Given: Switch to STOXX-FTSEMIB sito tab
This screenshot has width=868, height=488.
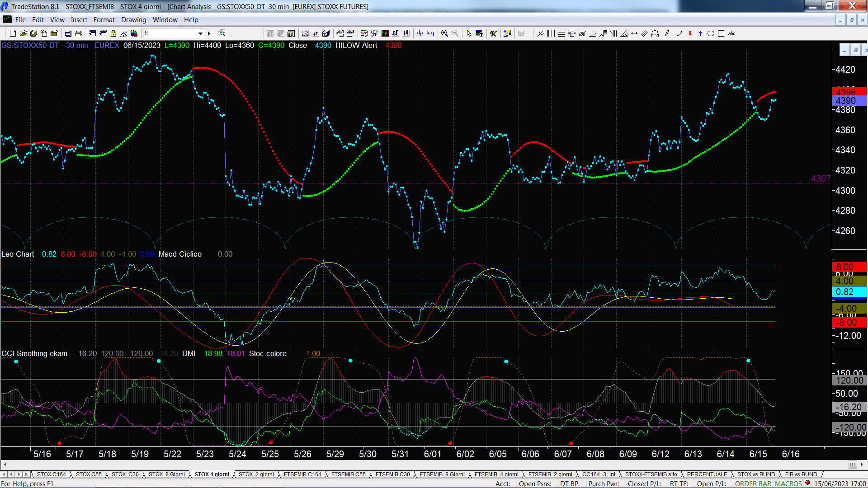Looking at the screenshot, I should [x=651, y=474].
